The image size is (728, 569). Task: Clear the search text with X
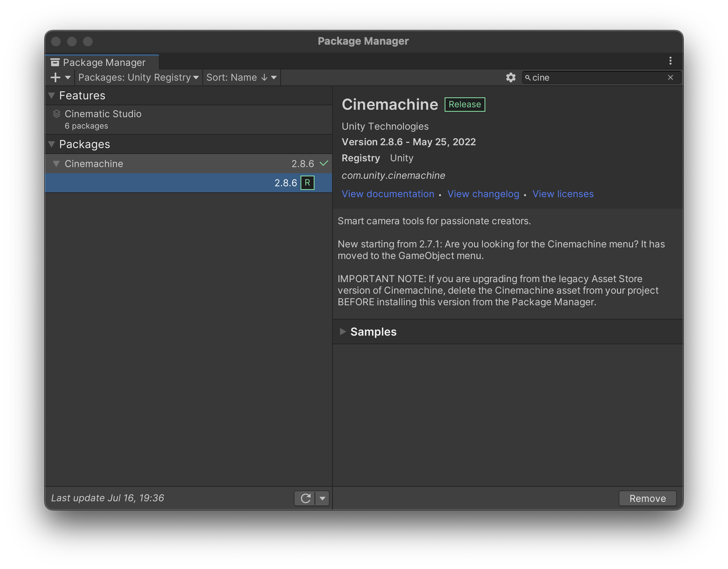click(671, 77)
